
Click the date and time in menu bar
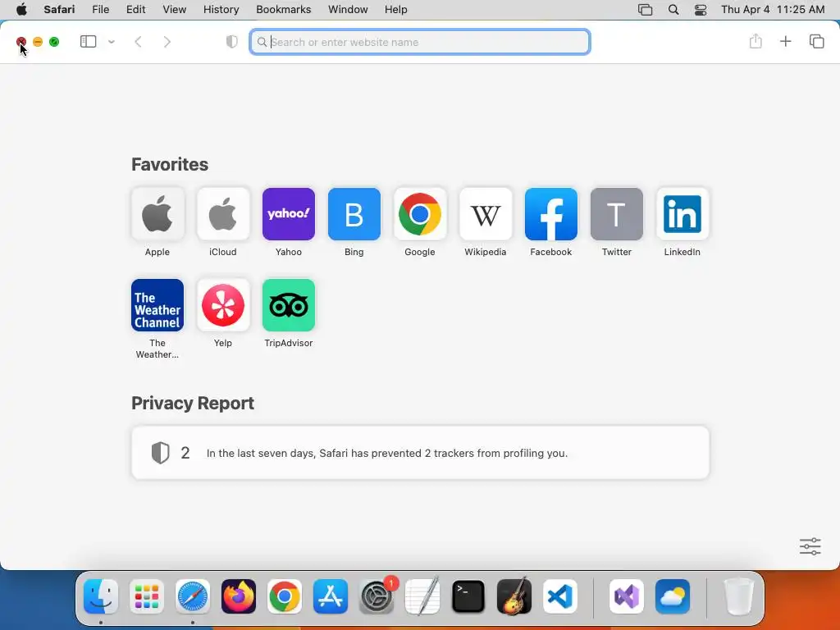click(773, 10)
